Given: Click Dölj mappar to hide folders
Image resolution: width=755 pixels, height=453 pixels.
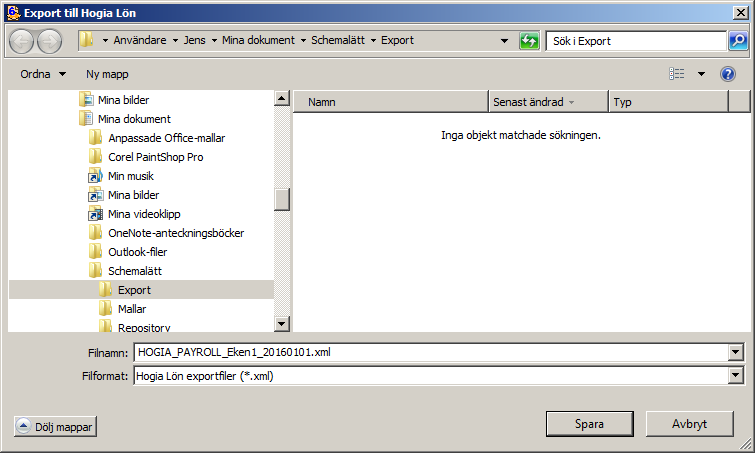Looking at the screenshot, I should [x=55, y=427].
